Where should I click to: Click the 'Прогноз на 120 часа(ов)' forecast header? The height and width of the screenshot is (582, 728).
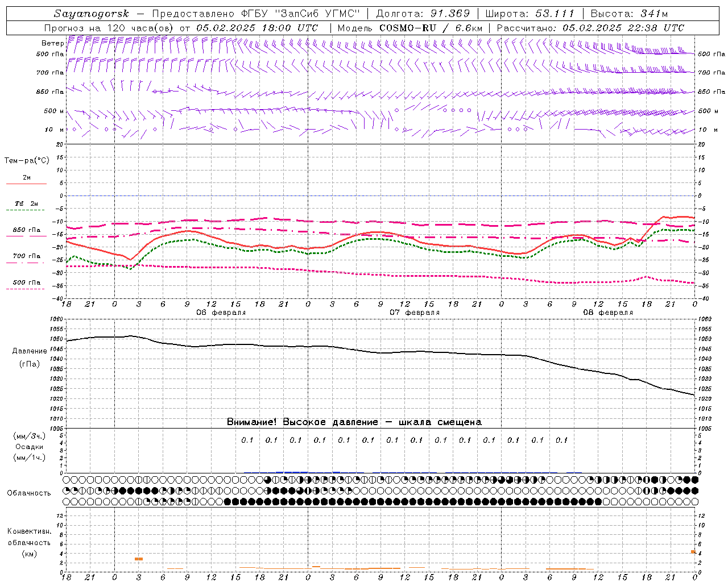pos(109,28)
